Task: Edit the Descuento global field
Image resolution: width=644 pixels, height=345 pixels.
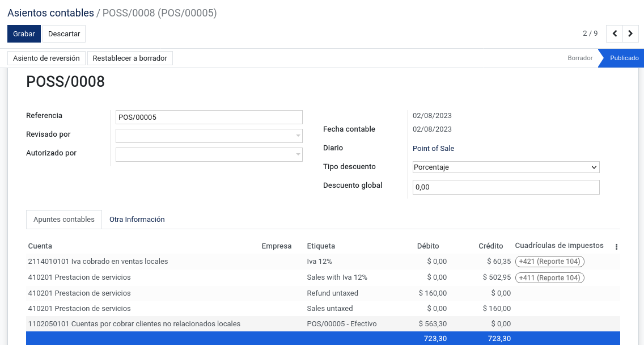Action: 506,187
